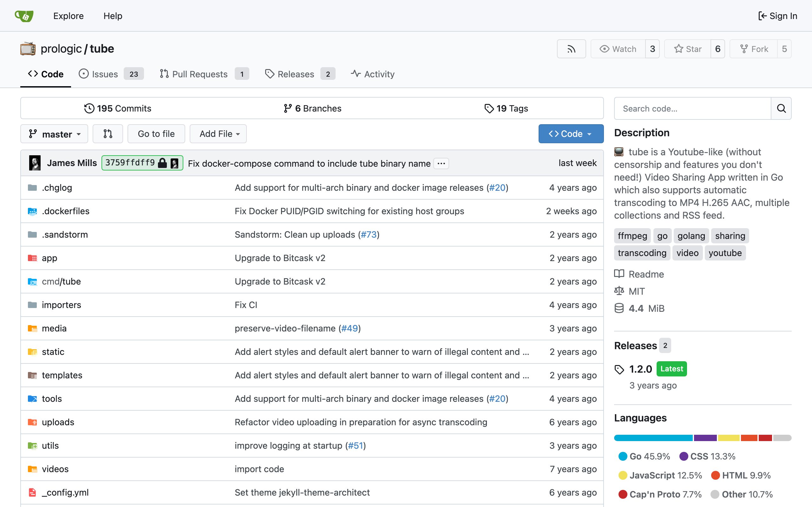Toggle Watch on this repository
The height and width of the screenshot is (507, 812).
(x=618, y=49)
